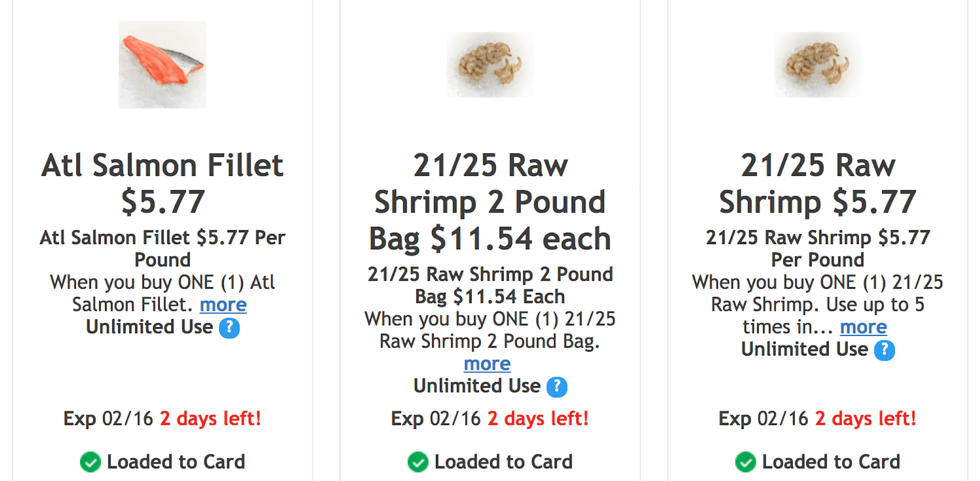Image resolution: width=980 pixels, height=481 pixels.
Task: Expand 'more' details for Shrimp 2 Pound Bag
Action: click(x=487, y=364)
